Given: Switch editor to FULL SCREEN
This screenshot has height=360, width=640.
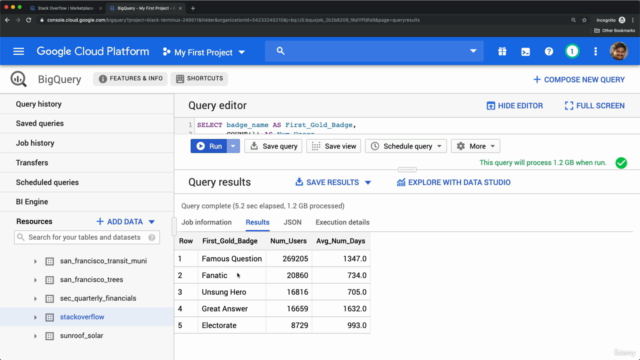Looking at the screenshot, I should coord(594,106).
